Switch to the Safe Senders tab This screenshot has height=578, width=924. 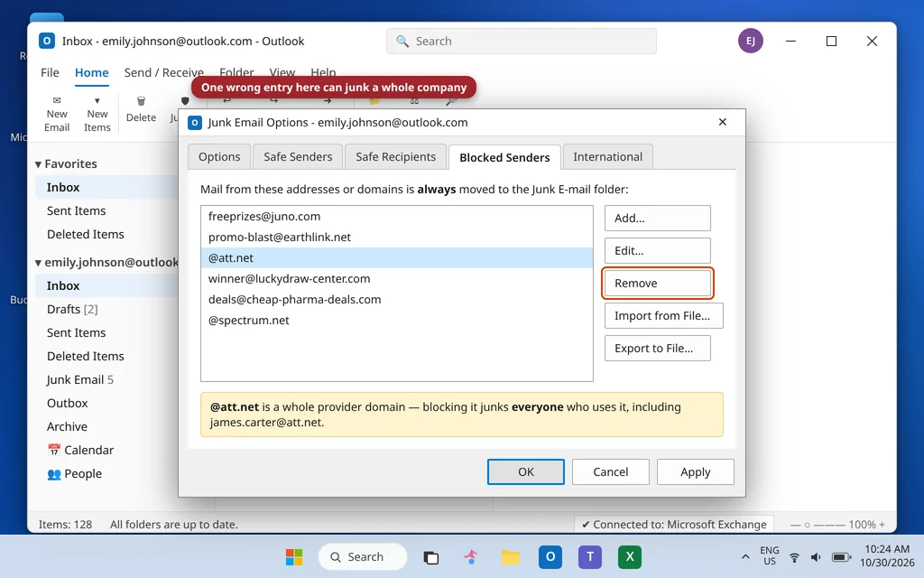298,157
